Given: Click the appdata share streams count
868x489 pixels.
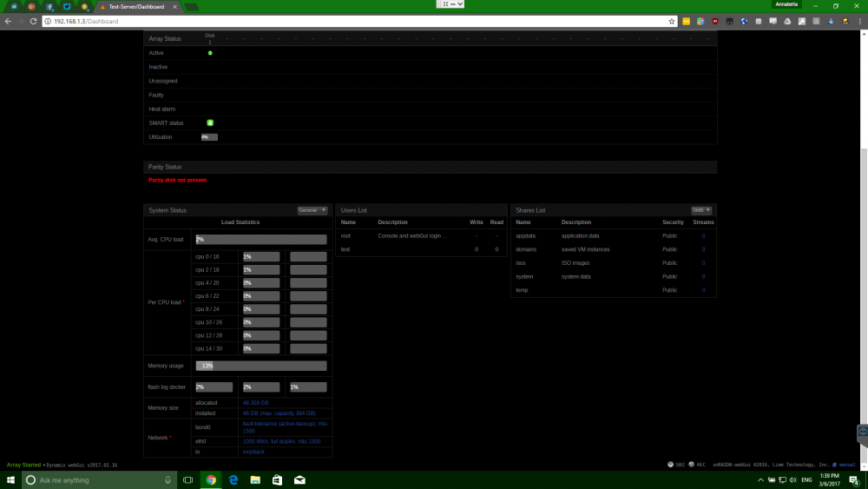Looking at the screenshot, I should pyautogui.click(x=704, y=236).
